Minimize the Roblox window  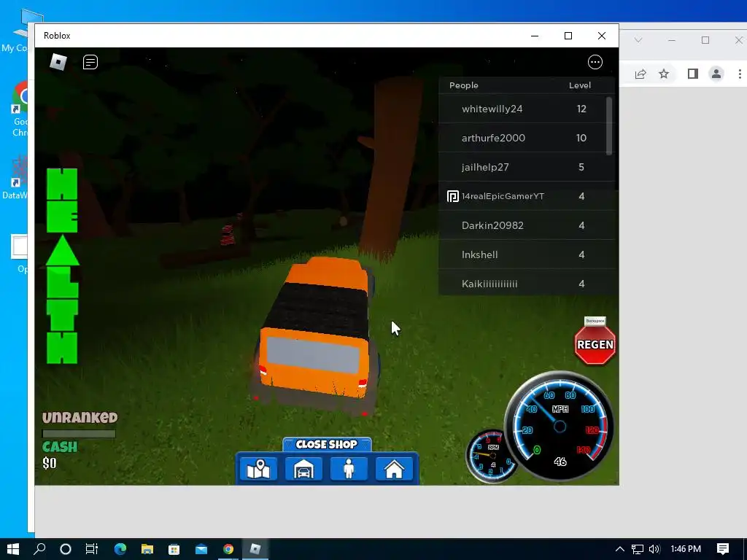[535, 36]
